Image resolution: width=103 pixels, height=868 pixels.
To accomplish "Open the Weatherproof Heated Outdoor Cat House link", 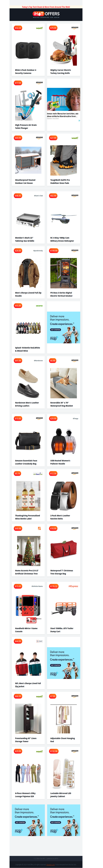I will coord(25,181).
